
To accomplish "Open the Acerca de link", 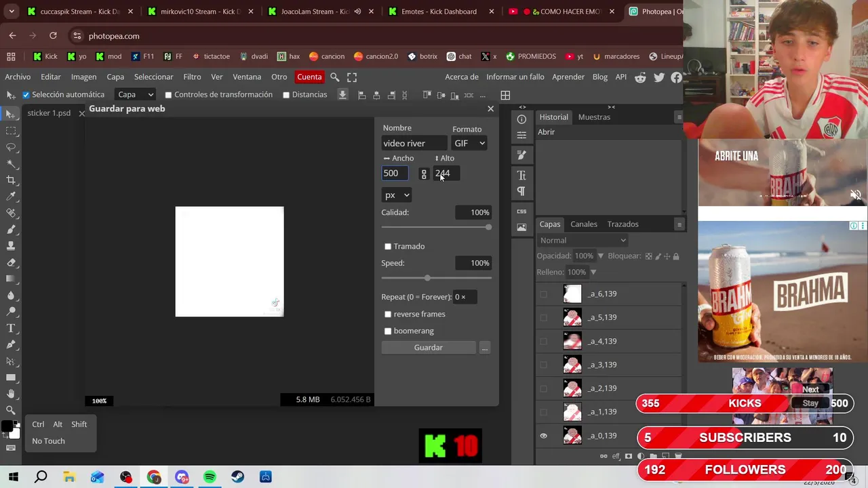I will click(x=462, y=77).
